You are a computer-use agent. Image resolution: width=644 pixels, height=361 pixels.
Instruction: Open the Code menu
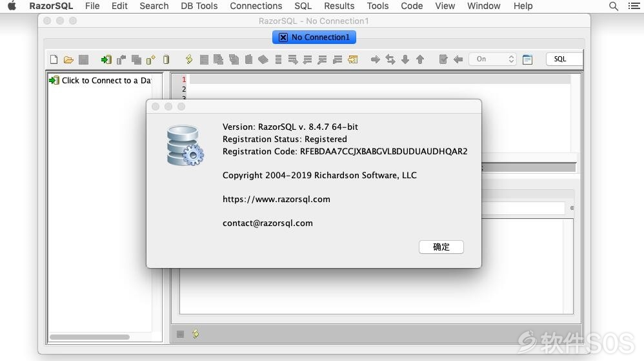pyautogui.click(x=412, y=6)
